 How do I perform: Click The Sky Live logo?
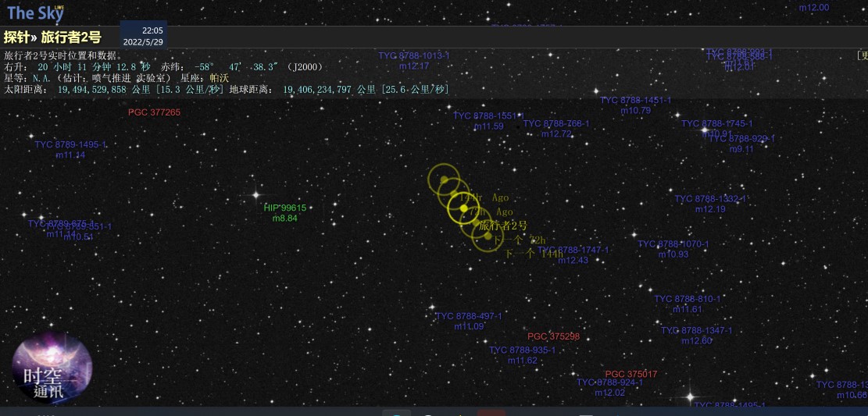point(35,12)
